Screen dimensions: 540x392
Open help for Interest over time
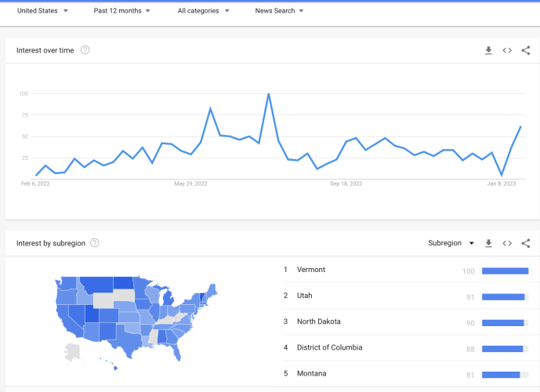pyautogui.click(x=85, y=50)
